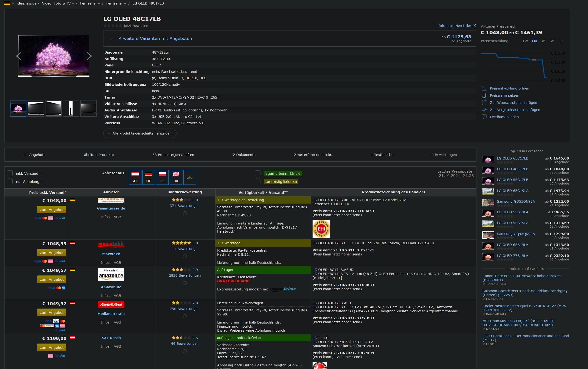
Task: Check the lagernd beim Händler filter
Action: click(x=257, y=173)
